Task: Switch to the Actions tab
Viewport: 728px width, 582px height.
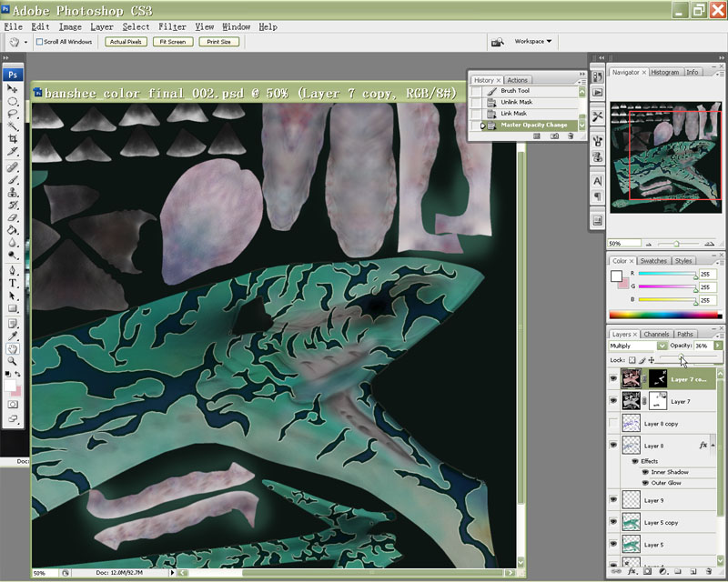Action: (517, 80)
